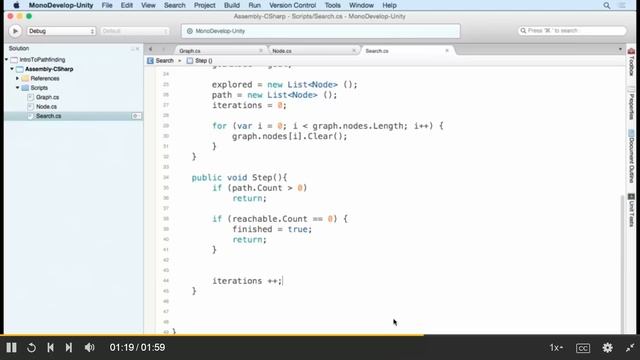Viewport: 640px width, 360px height.
Task: Collapse the Assembly-CSharp project node
Action: pyautogui.click(x=12, y=69)
